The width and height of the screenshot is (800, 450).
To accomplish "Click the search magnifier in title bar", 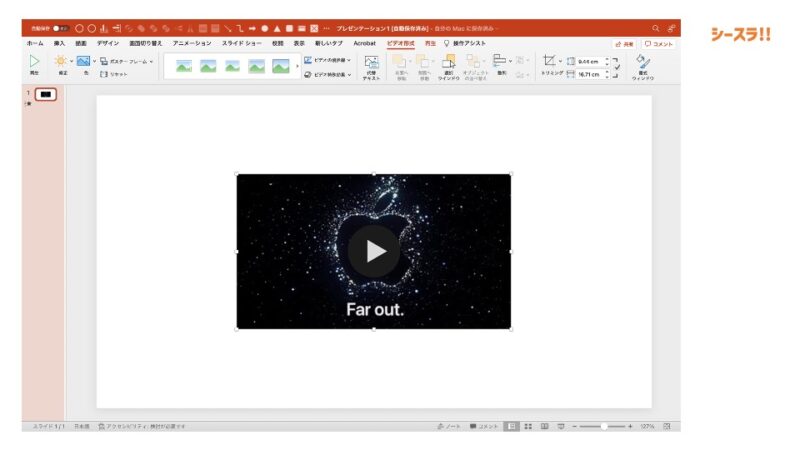I will [656, 29].
